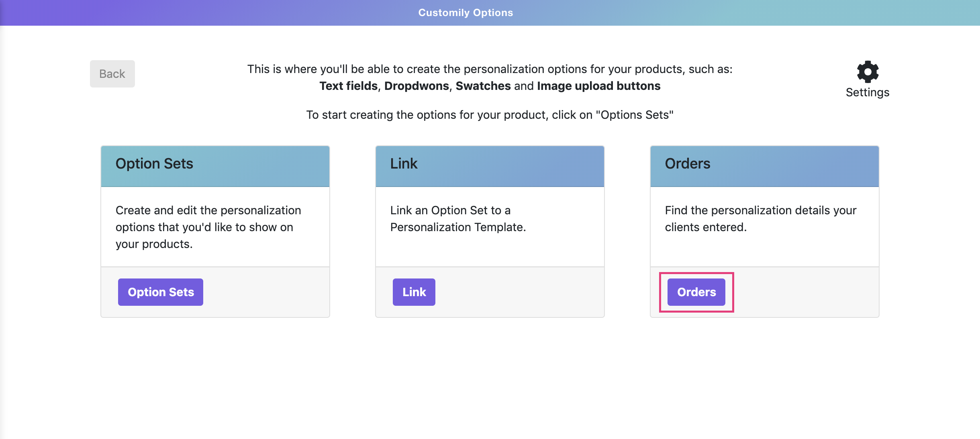
Task: Click the bold 'Text fields' text
Action: click(x=349, y=86)
